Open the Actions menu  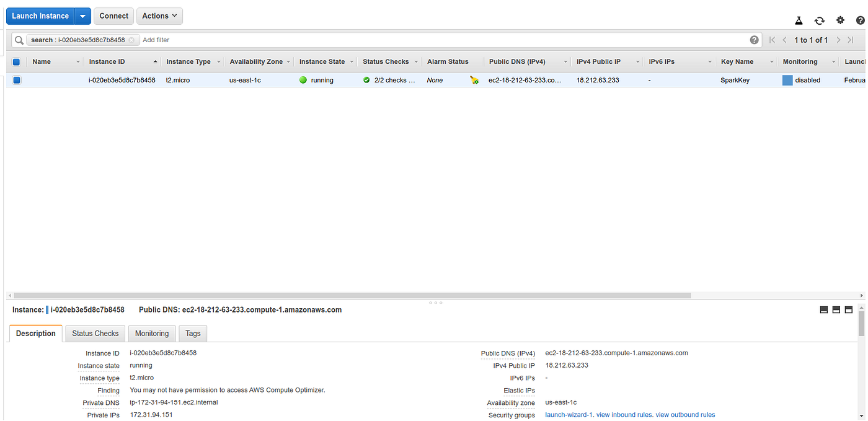pos(159,16)
